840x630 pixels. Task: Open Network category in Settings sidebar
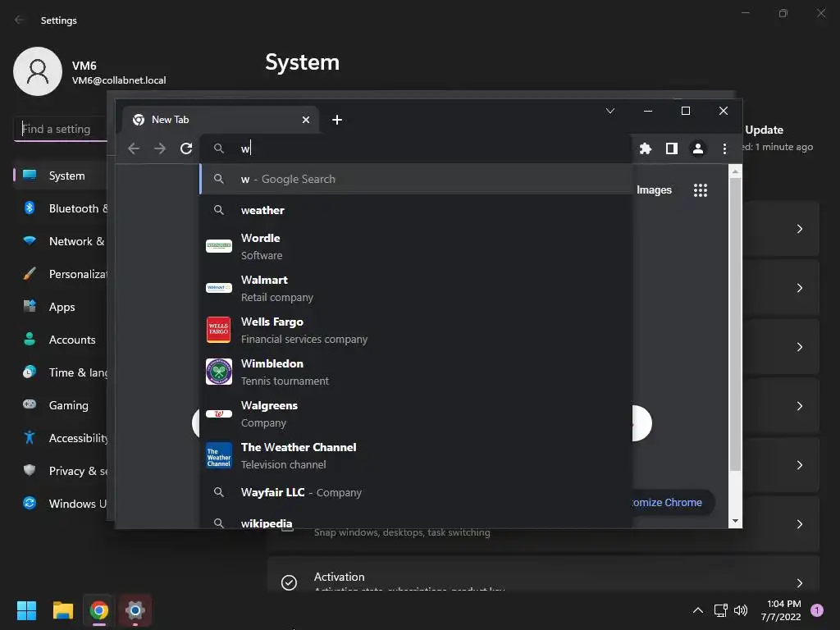[60, 241]
